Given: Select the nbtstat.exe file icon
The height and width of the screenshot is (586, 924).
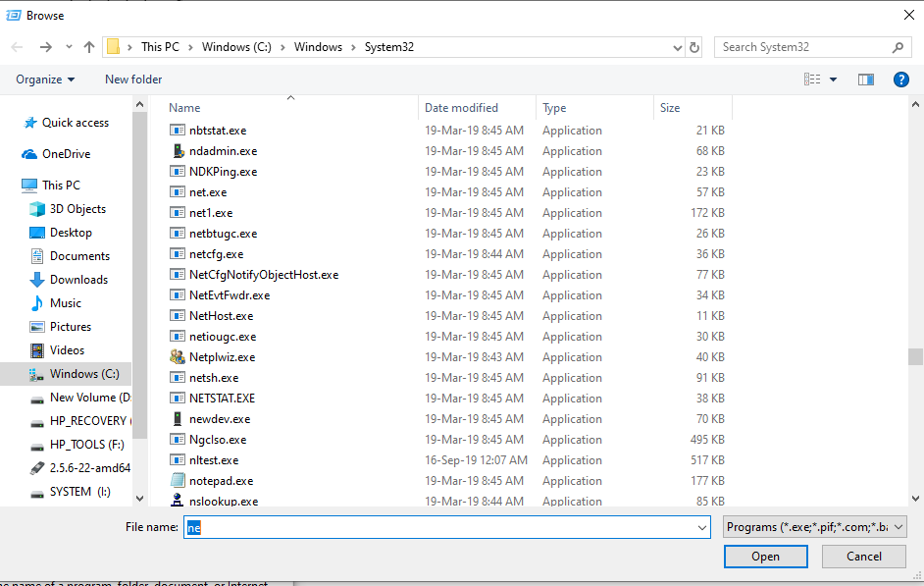Looking at the screenshot, I should pos(178,131).
